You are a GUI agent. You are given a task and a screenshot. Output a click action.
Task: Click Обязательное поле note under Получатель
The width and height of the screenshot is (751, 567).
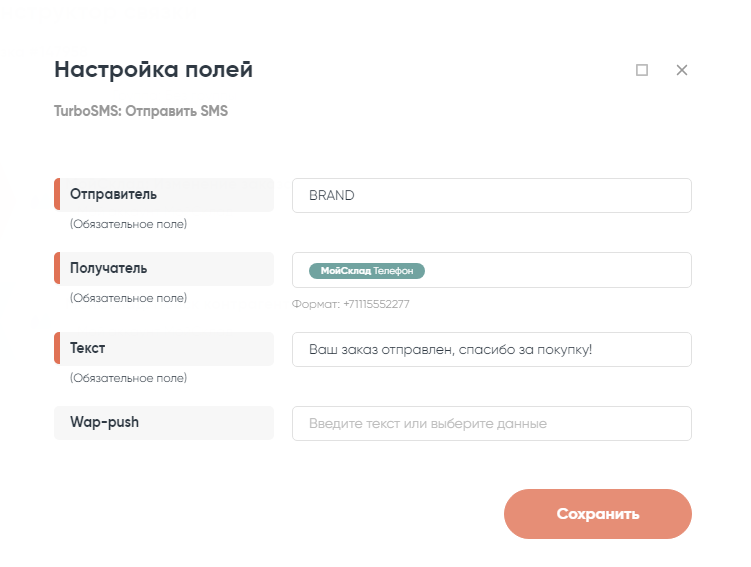[x=128, y=298]
